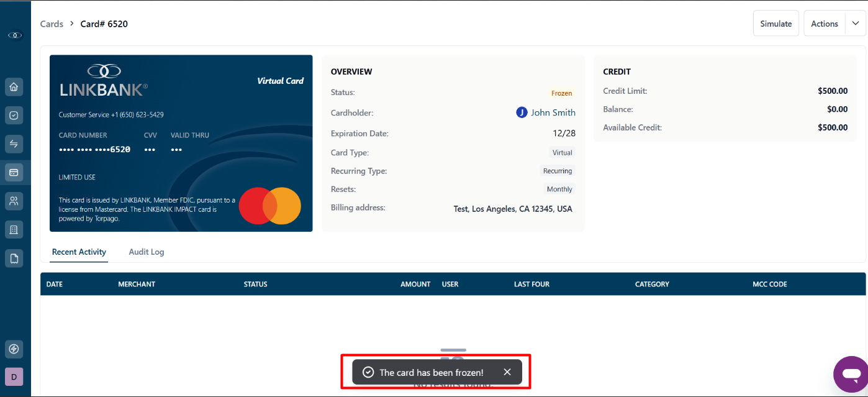Open the transfers arrows icon in sidebar
Image resolution: width=868 pixels, height=397 pixels.
point(14,144)
